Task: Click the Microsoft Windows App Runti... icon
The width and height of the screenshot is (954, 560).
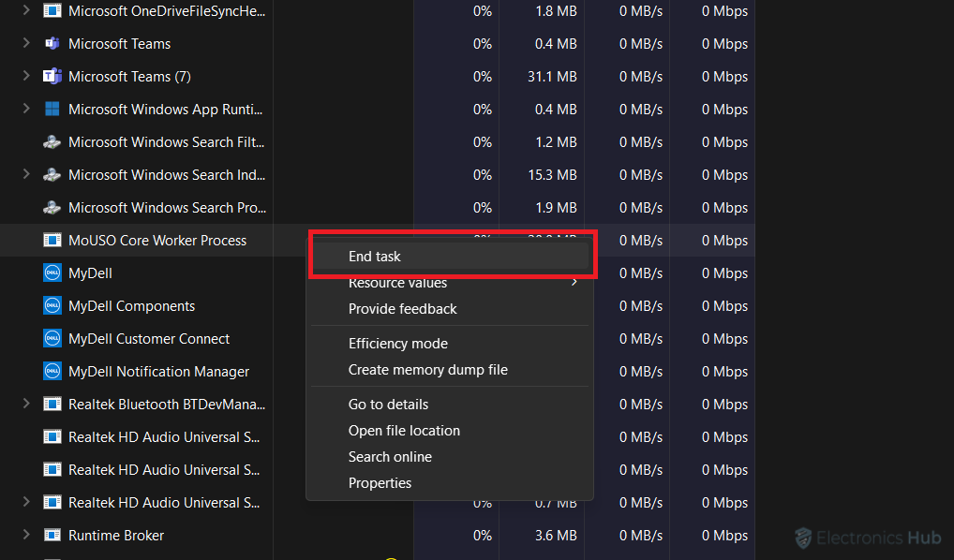Action: click(x=52, y=110)
